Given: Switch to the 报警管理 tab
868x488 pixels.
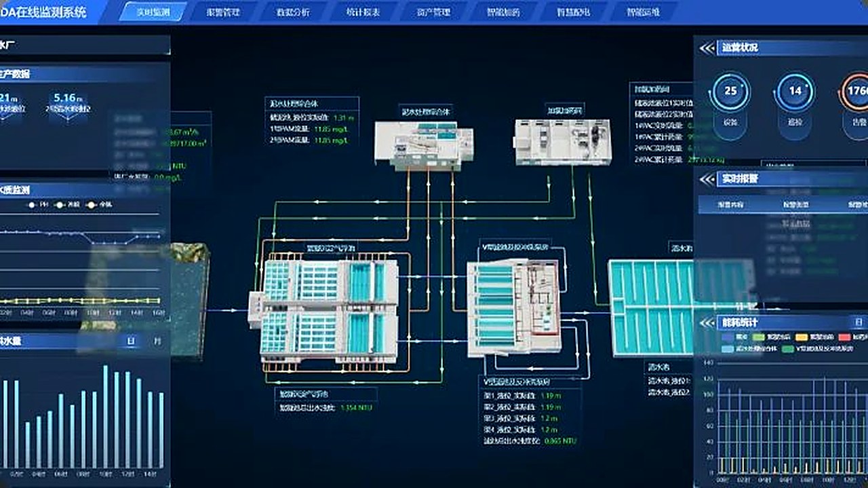Looking at the screenshot, I should point(223,12).
